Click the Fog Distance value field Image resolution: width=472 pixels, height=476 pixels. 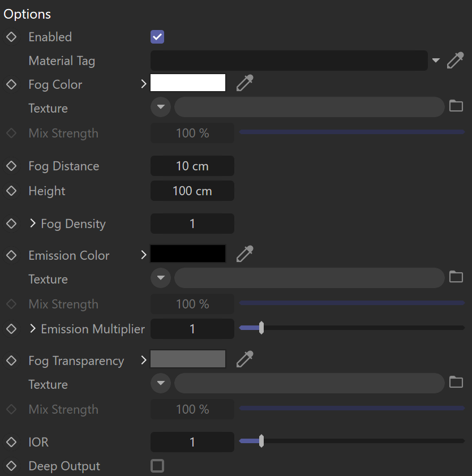(x=192, y=166)
